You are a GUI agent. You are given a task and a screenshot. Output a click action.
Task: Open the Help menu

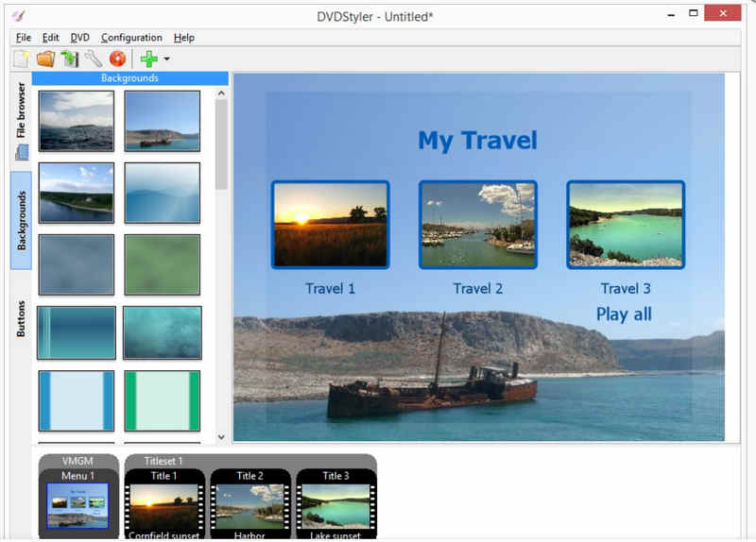coord(183,38)
